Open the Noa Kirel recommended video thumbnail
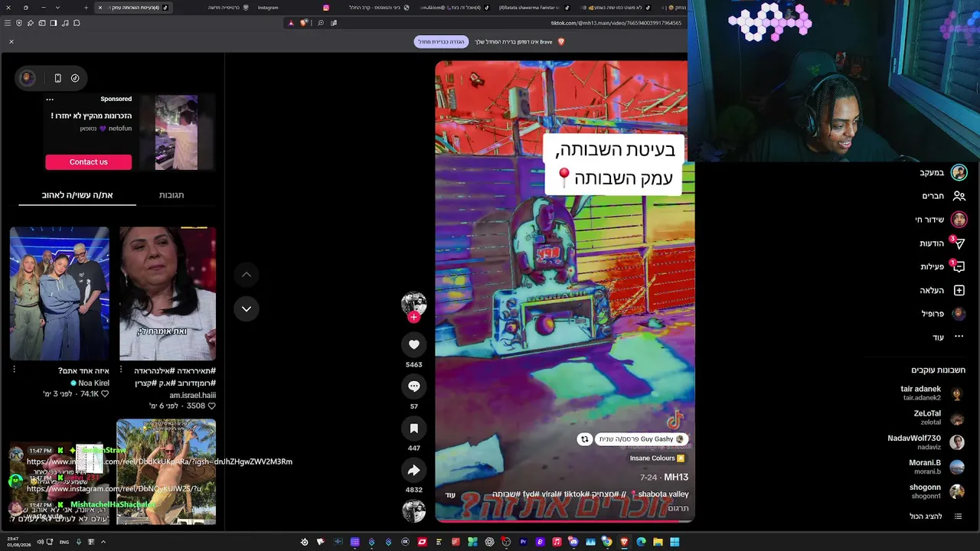980x551 pixels. coord(60,293)
